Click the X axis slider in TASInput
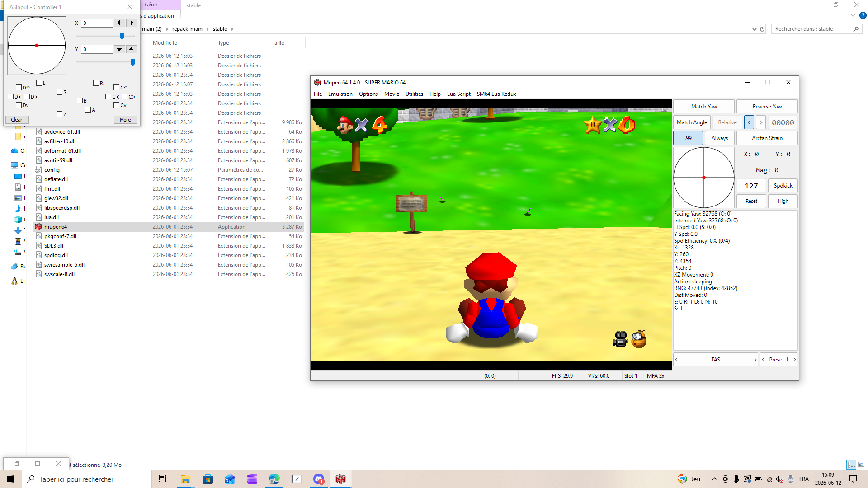The image size is (868, 488). click(x=105, y=36)
